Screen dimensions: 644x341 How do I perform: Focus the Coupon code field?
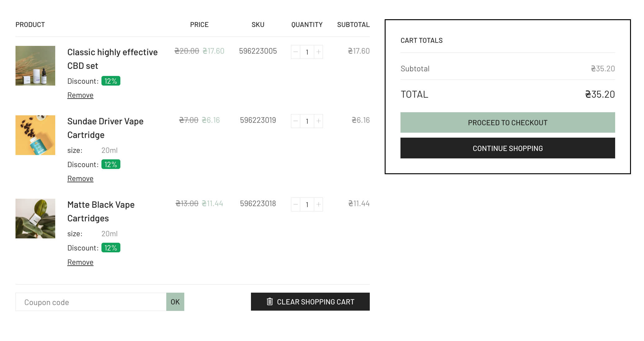[x=91, y=302]
